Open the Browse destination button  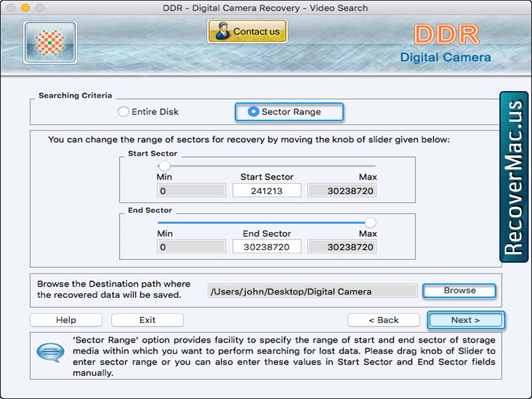[460, 291]
